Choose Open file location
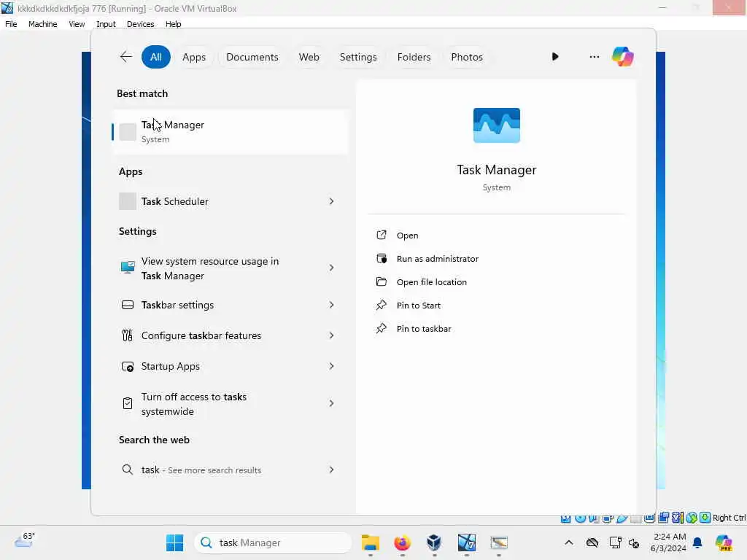 [x=431, y=282]
